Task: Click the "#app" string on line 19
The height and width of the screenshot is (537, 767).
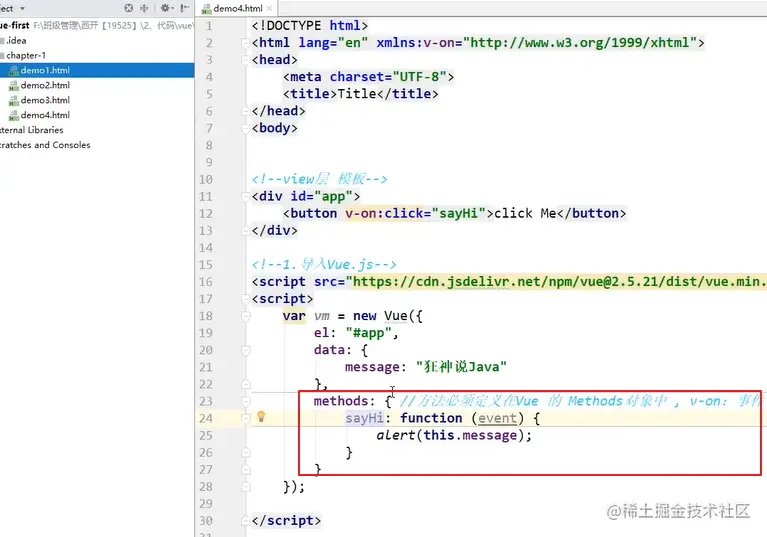Action: pos(368,333)
